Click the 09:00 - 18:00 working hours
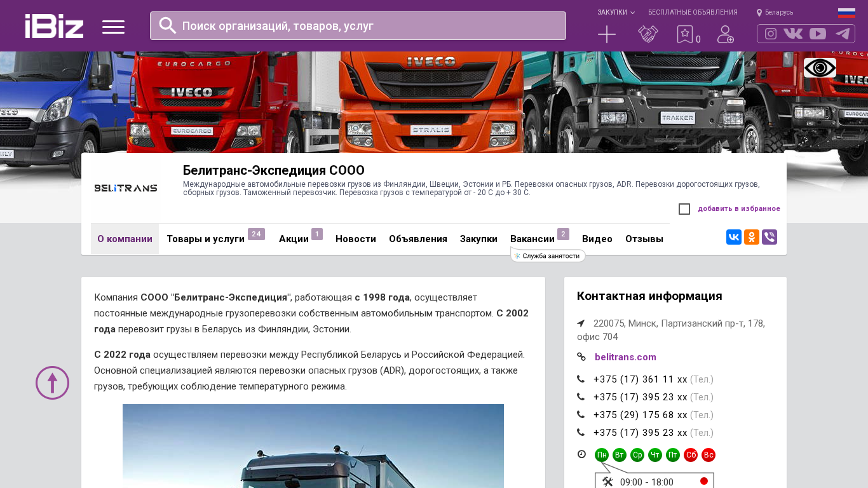The height and width of the screenshot is (488, 868). coord(647,482)
